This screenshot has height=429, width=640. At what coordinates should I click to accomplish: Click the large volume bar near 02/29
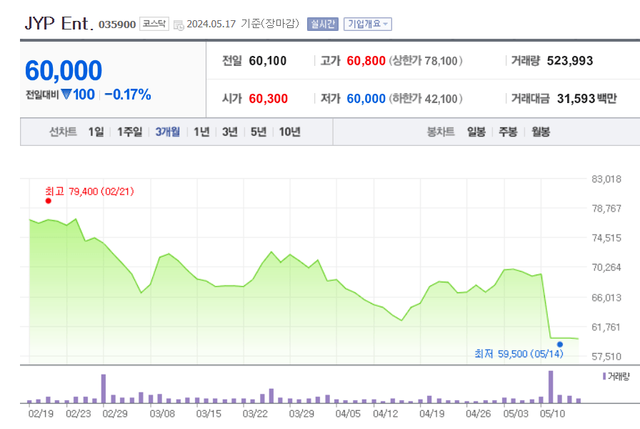[104, 388]
